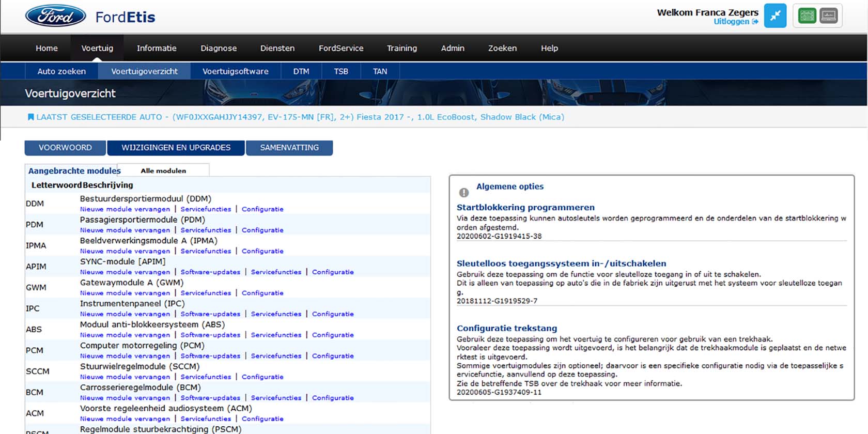The height and width of the screenshot is (434, 868).
Task: Open the DTM submenu tab
Action: [301, 71]
